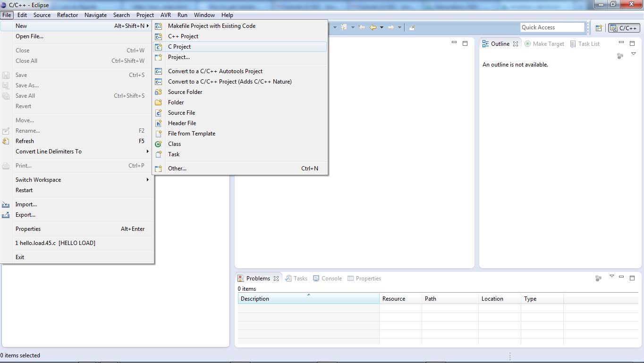Click the Last Edit Location toolbar icon
644x363 pixels.
tap(362, 27)
